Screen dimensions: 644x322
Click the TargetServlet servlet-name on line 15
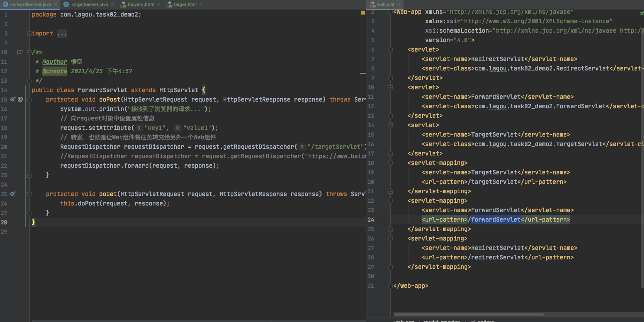[494, 135]
